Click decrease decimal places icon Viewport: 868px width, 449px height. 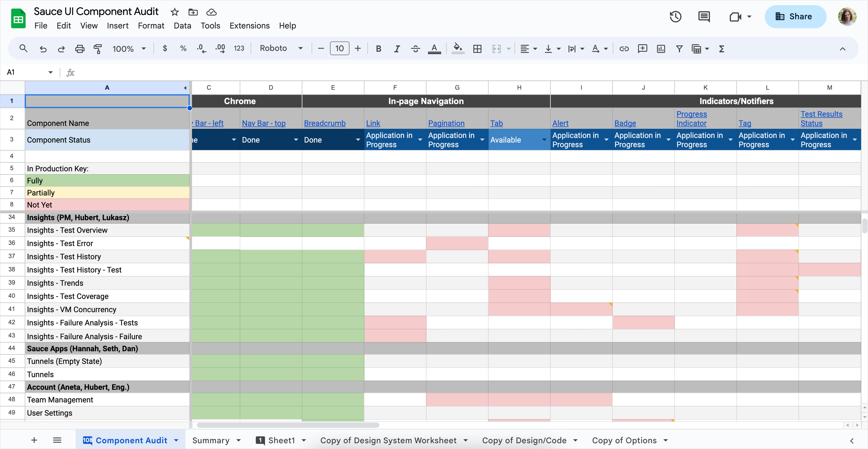(x=201, y=49)
